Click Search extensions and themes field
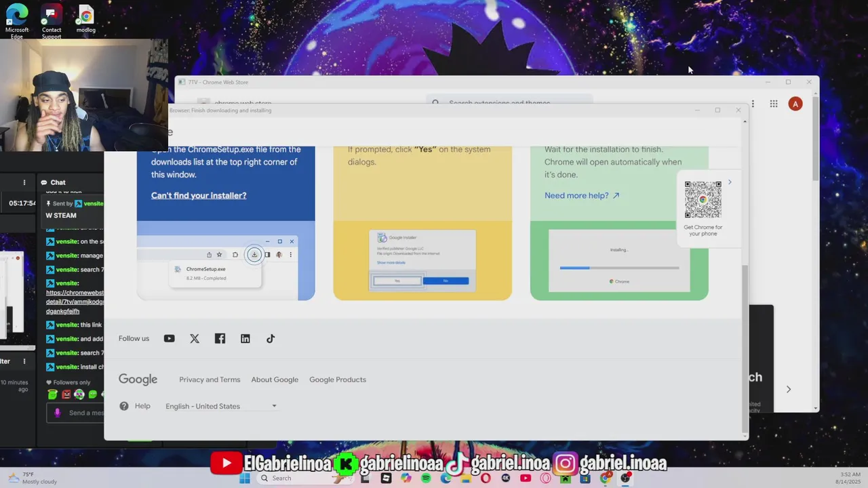868x488 pixels. [509, 102]
